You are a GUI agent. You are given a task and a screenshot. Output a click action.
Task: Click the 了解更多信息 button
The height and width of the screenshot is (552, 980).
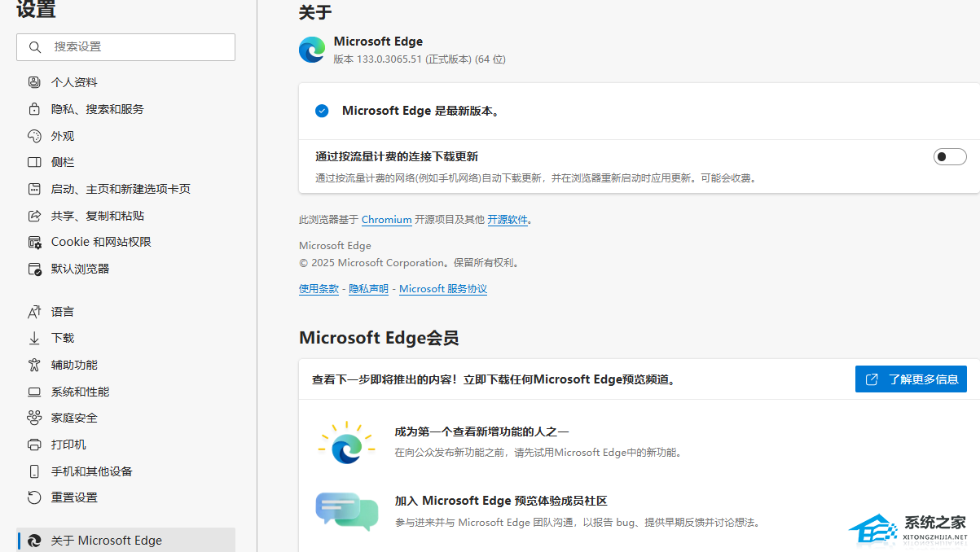(x=910, y=379)
